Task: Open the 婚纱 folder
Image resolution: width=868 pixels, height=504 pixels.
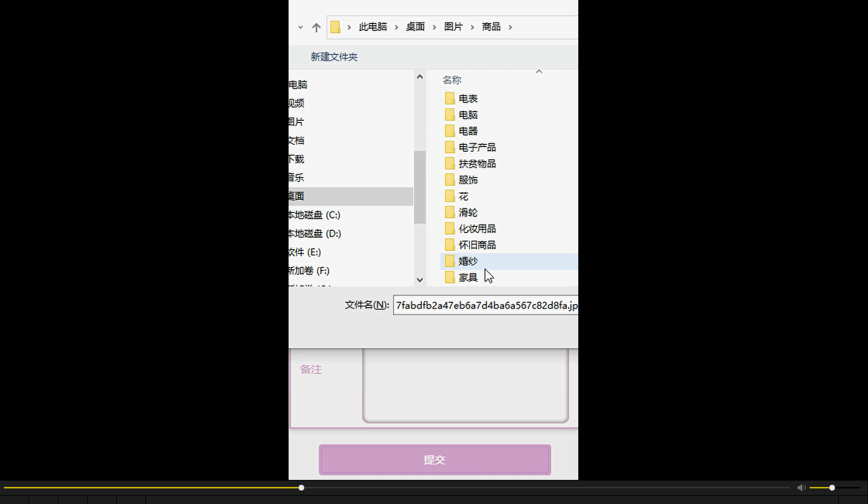Action: (x=468, y=261)
